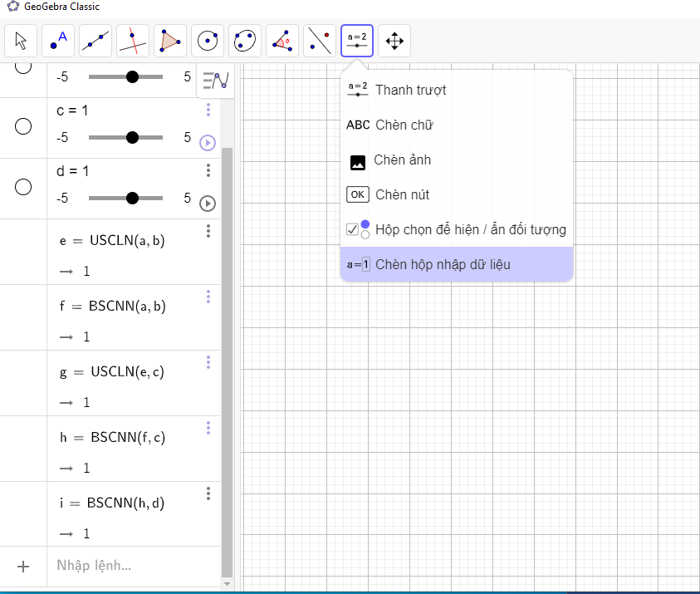
Task: Open more options for i = BSCNN(h, d)
Action: (208, 493)
